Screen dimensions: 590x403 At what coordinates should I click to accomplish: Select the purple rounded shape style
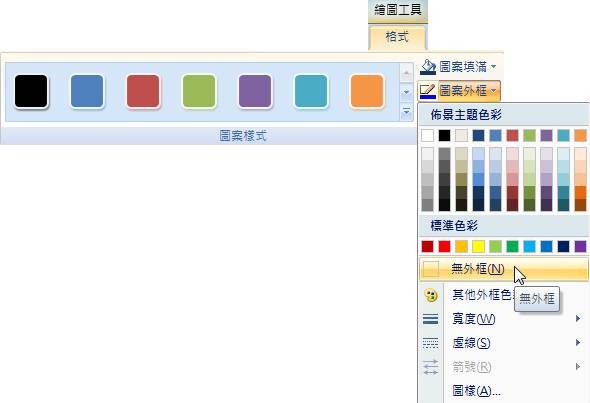pos(255,91)
